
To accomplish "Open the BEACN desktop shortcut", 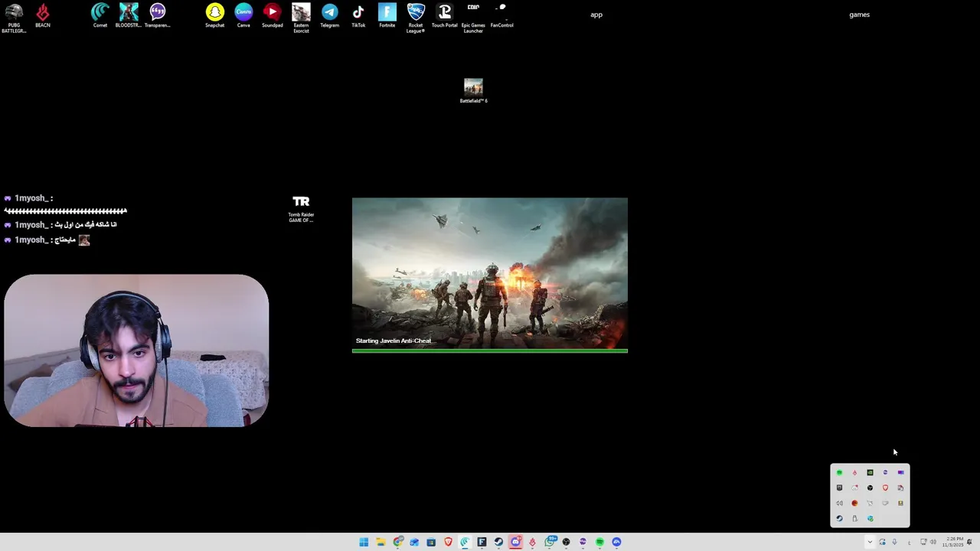I will 43,16.
